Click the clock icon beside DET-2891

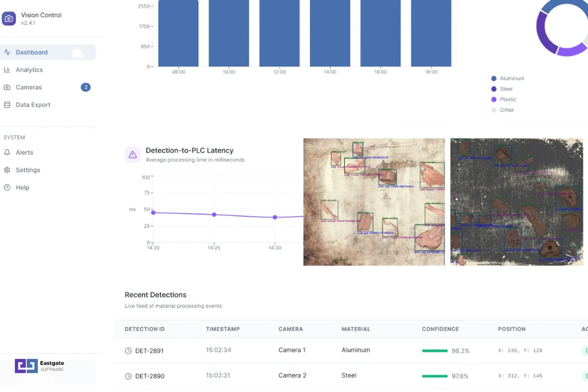click(128, 351)
